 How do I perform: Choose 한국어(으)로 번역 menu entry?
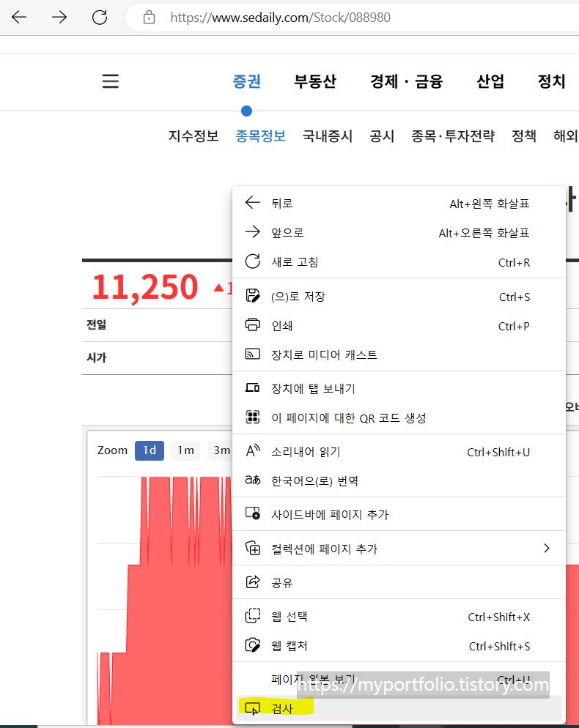(x=399, y=480)
